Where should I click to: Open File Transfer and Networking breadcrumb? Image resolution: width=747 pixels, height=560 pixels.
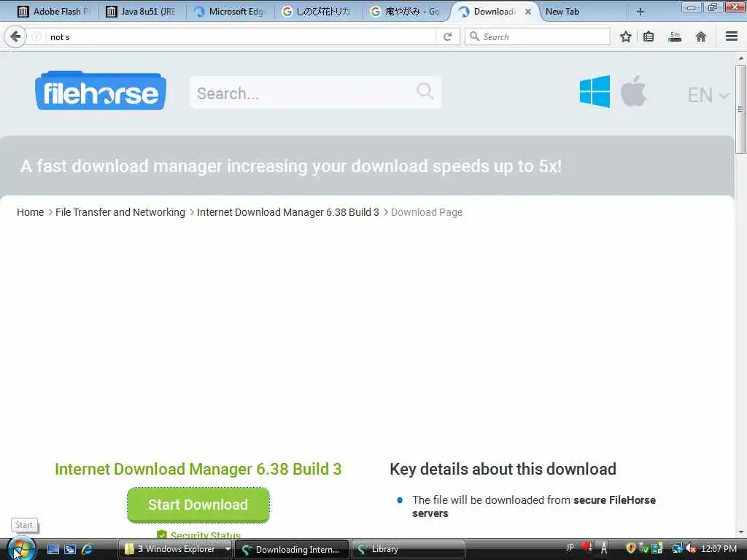coord(120,212)
